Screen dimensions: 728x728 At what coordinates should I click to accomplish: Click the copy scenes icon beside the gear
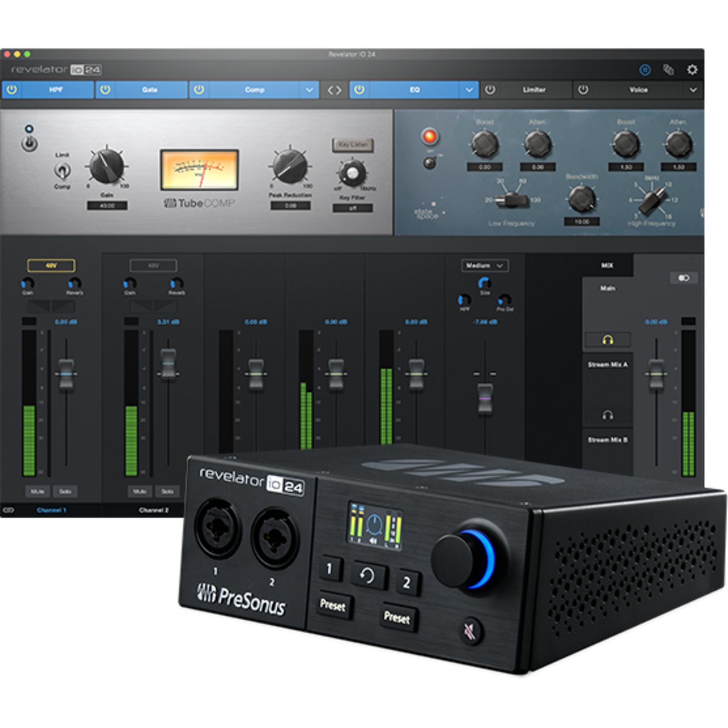[669, 70]
